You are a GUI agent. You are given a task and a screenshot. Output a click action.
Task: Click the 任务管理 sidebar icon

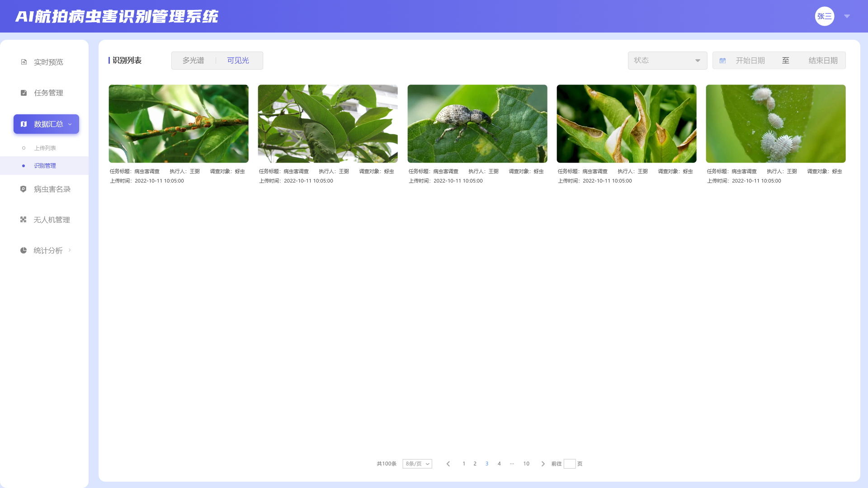[x=24, y=93]
